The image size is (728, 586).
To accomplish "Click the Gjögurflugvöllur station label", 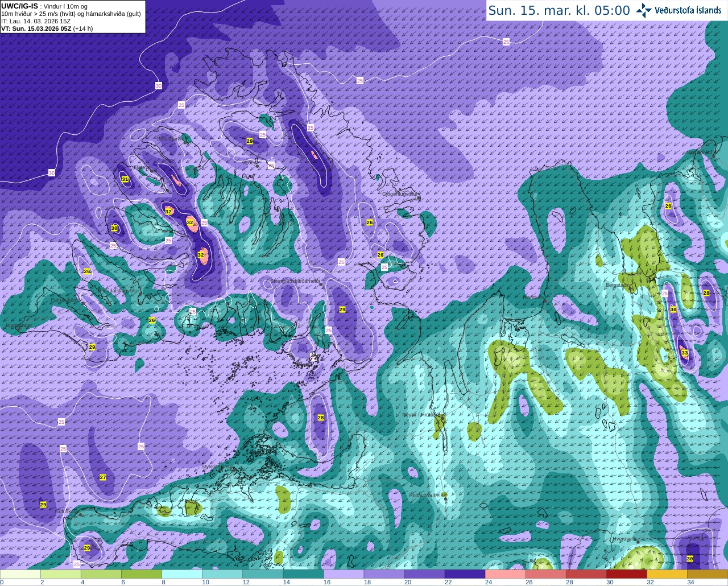I will [400, 194].
